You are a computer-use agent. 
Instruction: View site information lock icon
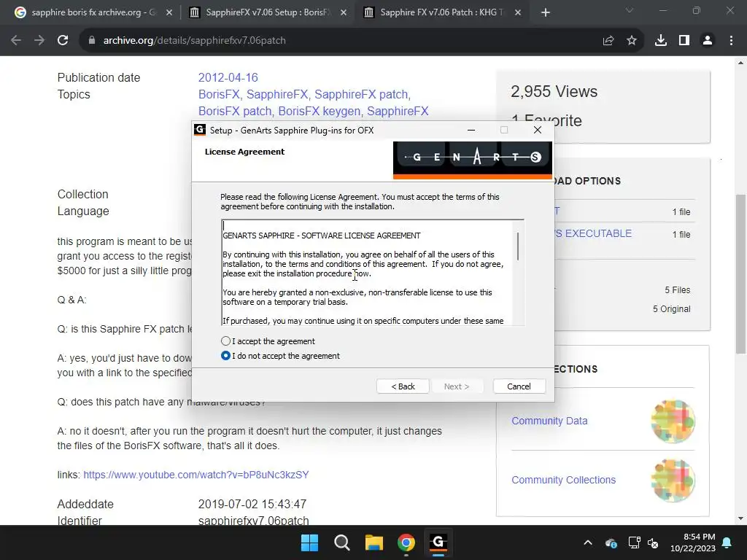tap(92, 41)
